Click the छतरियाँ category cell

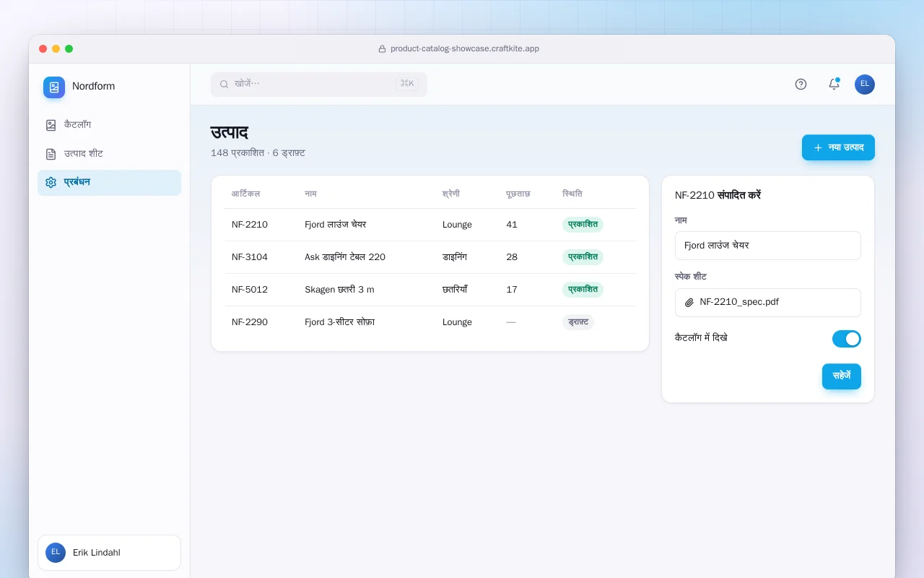coord(455,290)
